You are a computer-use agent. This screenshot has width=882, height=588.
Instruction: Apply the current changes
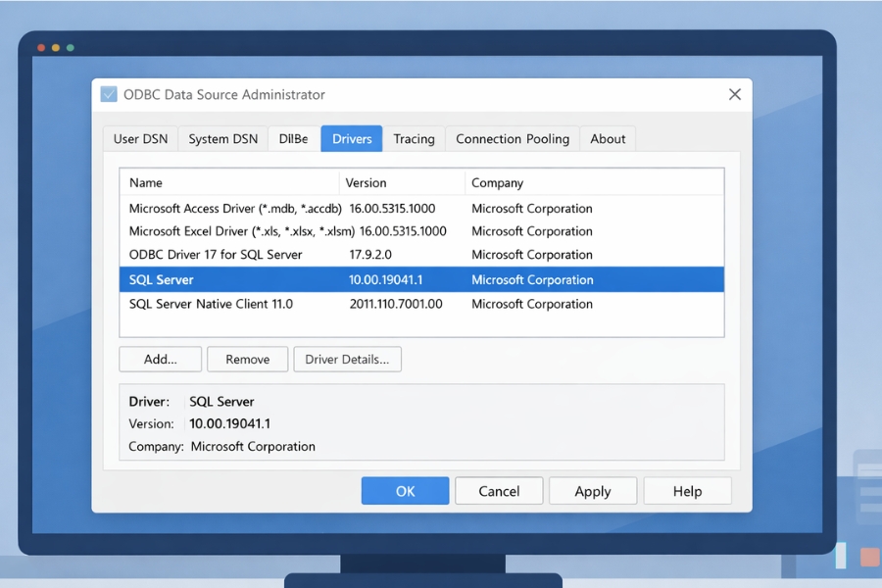pyautogui.click(x=593, y=490)
